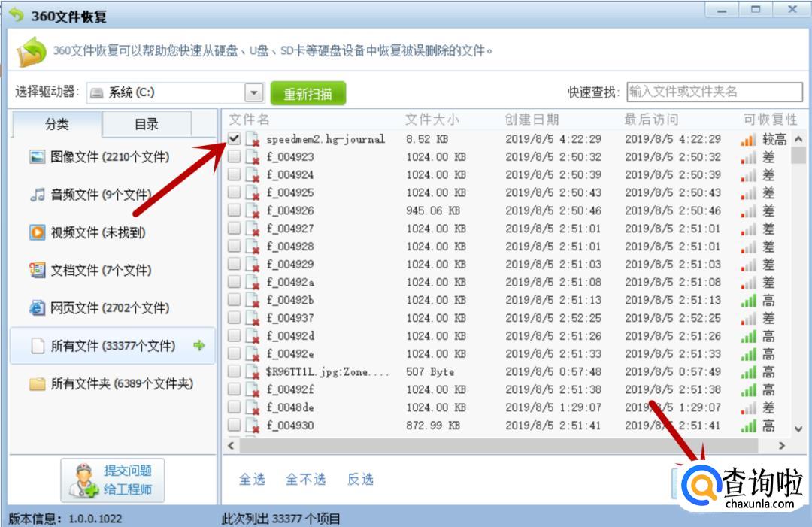The image size is (812, 527).
Task: Check the f_00492b file checkbox
Action: tap(234, 299)
